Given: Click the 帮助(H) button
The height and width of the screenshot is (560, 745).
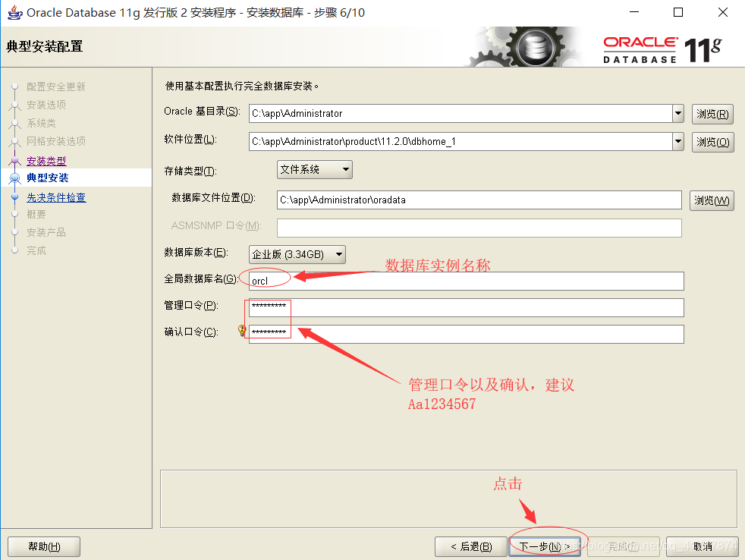Looking at the screenshot, I should point(44,546).
